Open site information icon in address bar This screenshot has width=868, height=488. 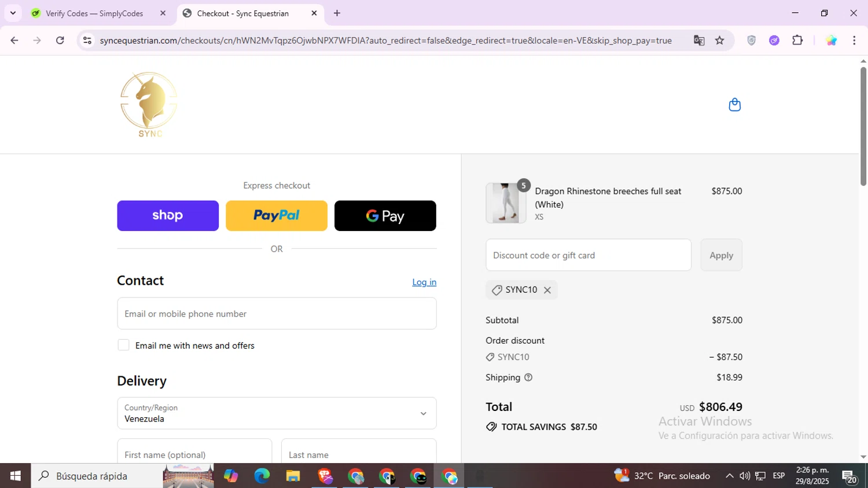coord(87,41)
